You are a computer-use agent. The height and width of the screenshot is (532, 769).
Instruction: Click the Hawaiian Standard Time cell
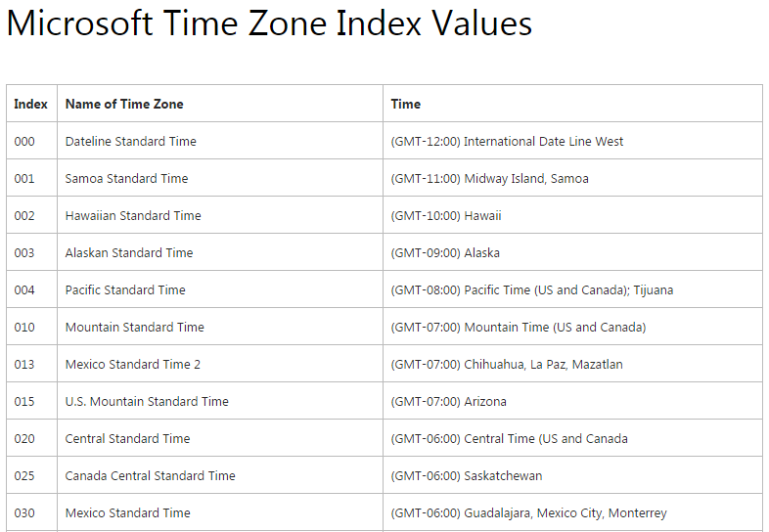pos(133,215)
